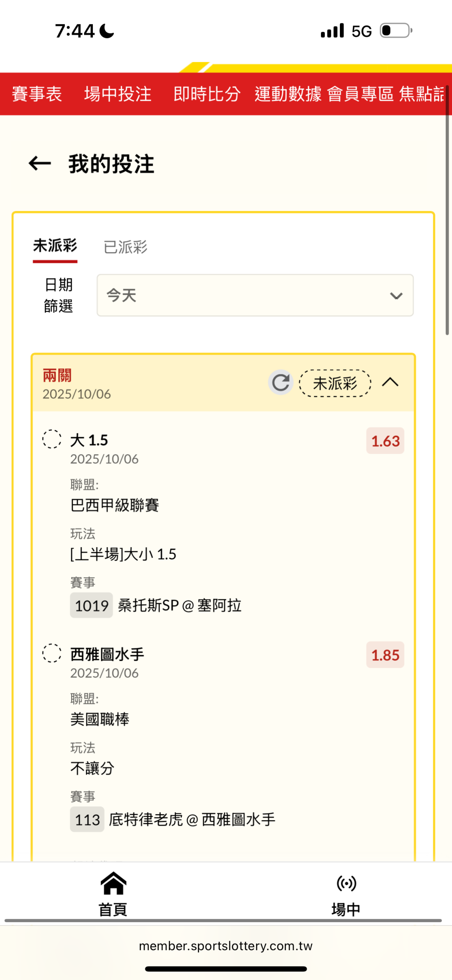Open the 場中 live broadcast icon

click(346, 883)
